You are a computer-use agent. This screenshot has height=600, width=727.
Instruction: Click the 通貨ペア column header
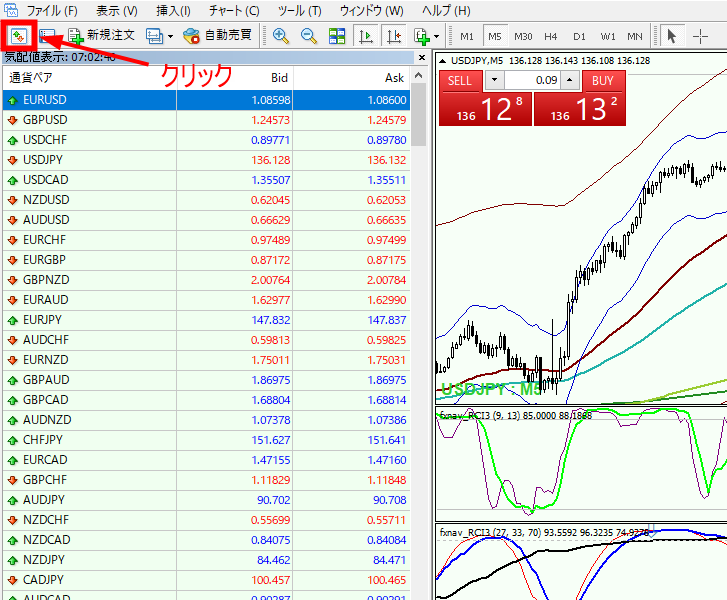click(89, 77)
